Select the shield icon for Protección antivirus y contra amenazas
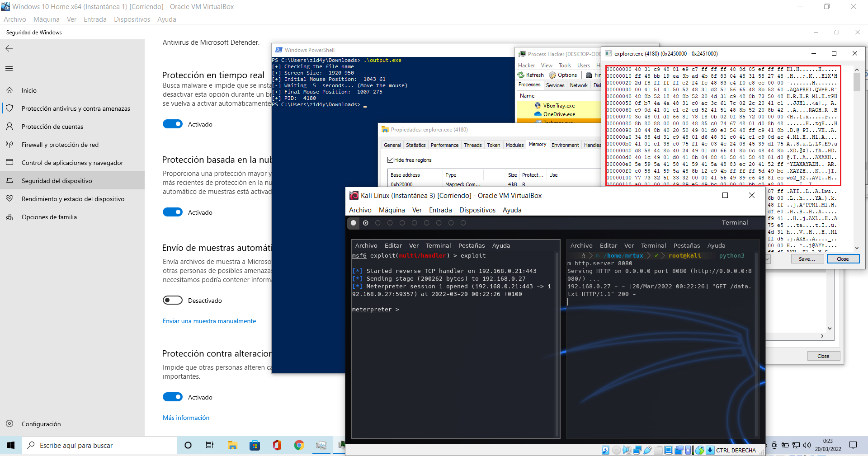This screenshot has width=868, height=456. click(9, 108)
